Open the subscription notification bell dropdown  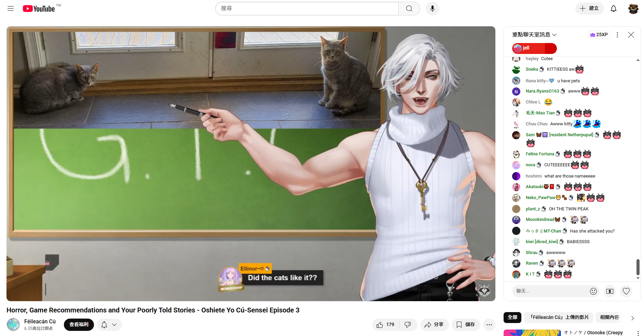pyautogui.click(x=109, y=325)
